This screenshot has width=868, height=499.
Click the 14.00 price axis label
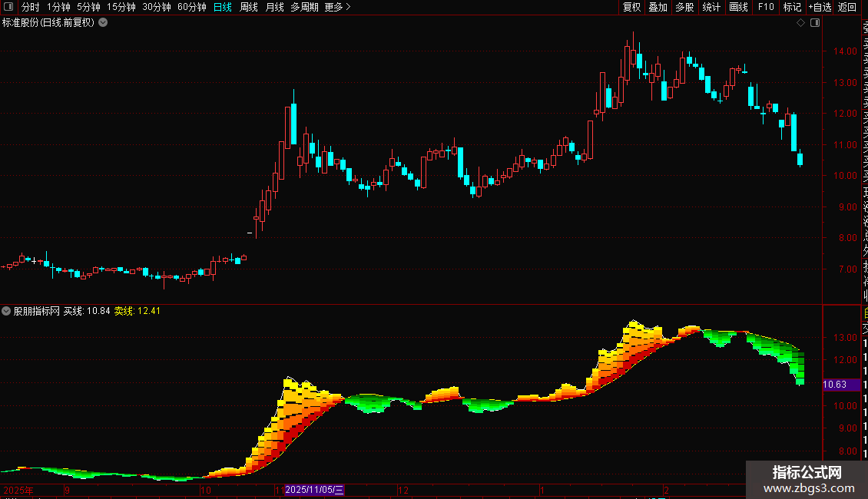point(845,51)
